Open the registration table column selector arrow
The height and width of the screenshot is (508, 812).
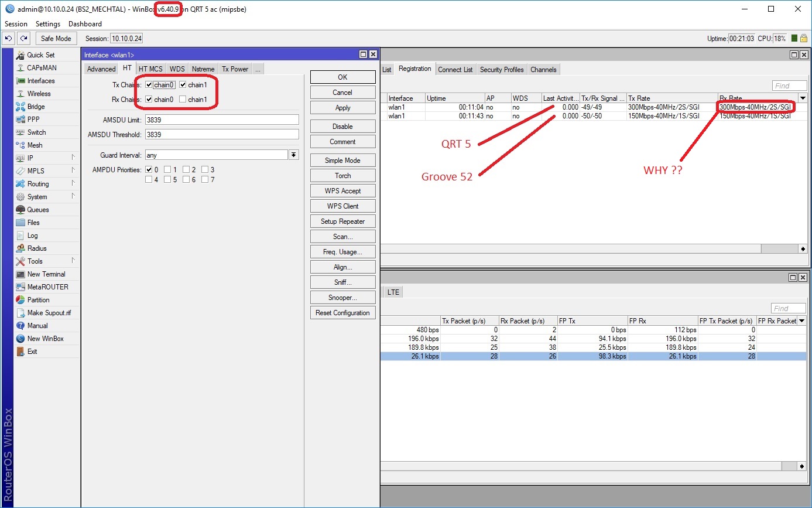pos(803,98)
